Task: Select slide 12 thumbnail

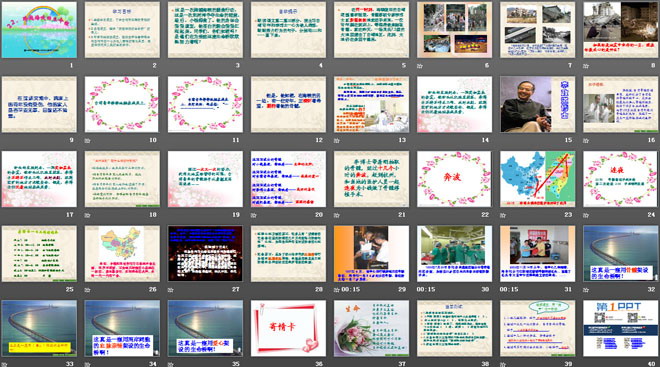Action: click(288, 104)
